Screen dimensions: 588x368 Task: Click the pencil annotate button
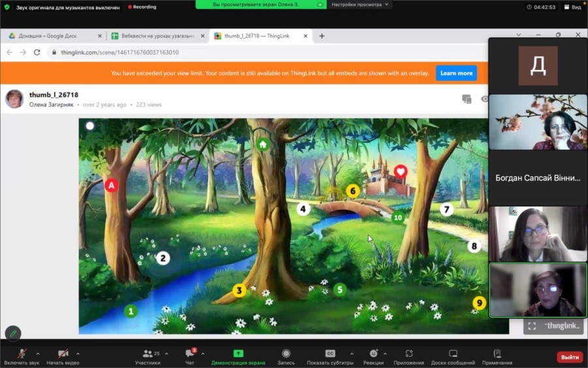13,333
